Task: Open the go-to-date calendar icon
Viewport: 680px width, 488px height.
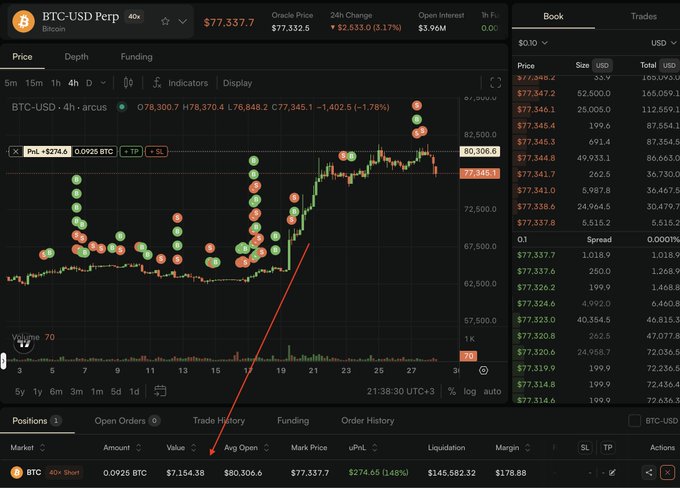Action: [x=160, y=391]
